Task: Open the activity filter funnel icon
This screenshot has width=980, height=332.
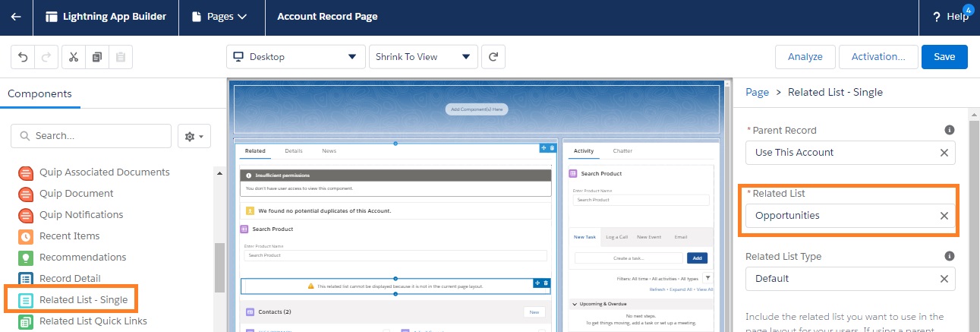Action: tap(707, 278)
